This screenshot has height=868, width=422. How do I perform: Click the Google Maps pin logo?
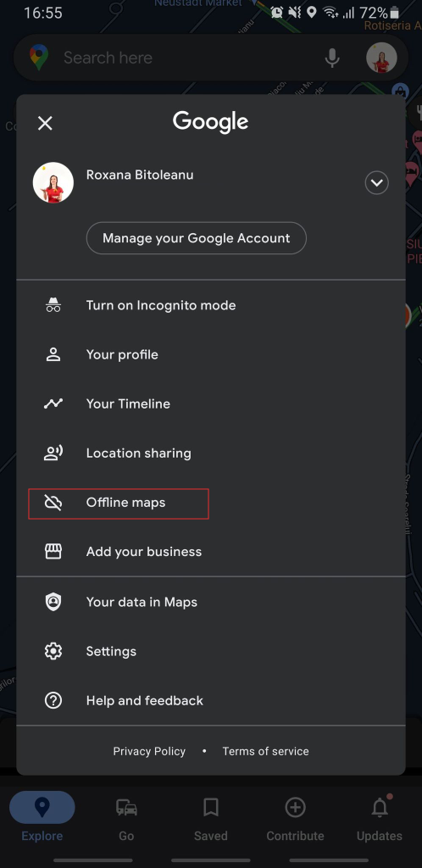tap(39, 58)
